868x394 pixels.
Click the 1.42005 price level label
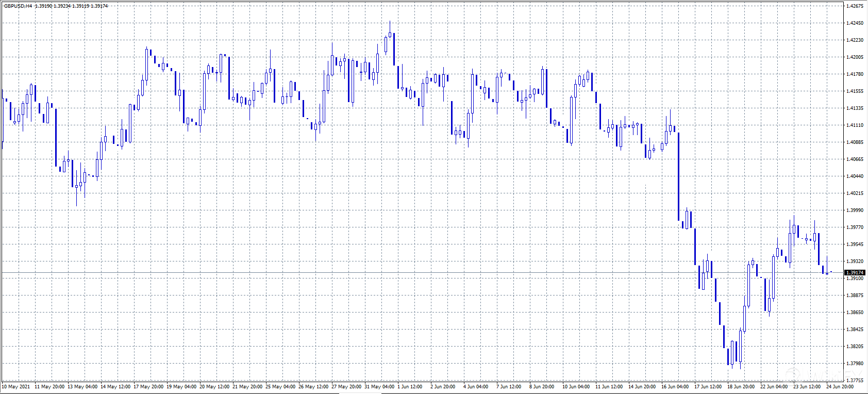[x=855, y=57]
